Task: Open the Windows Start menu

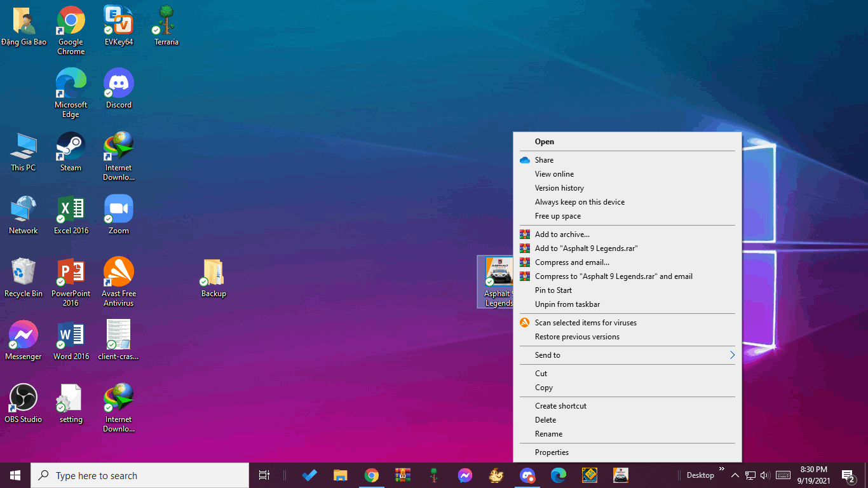Action: [15, 475]
